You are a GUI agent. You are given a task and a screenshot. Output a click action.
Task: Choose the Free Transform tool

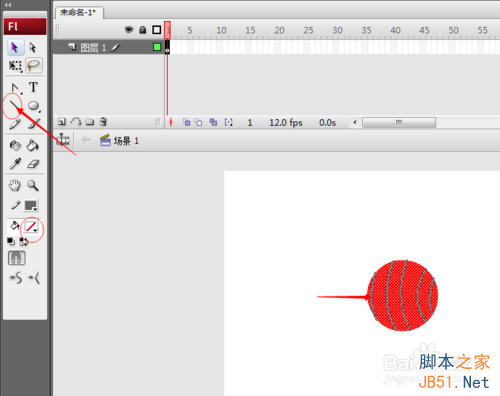(x=15, y=66)
